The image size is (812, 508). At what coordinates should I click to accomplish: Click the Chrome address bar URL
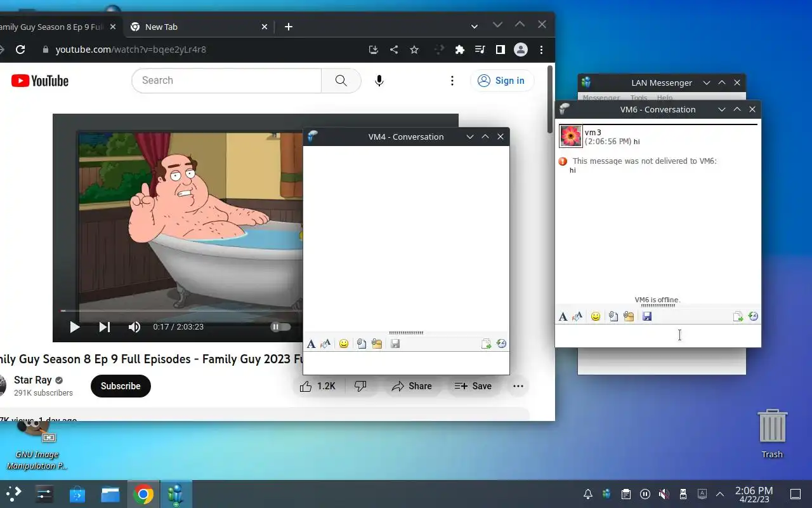pos(131,50)
